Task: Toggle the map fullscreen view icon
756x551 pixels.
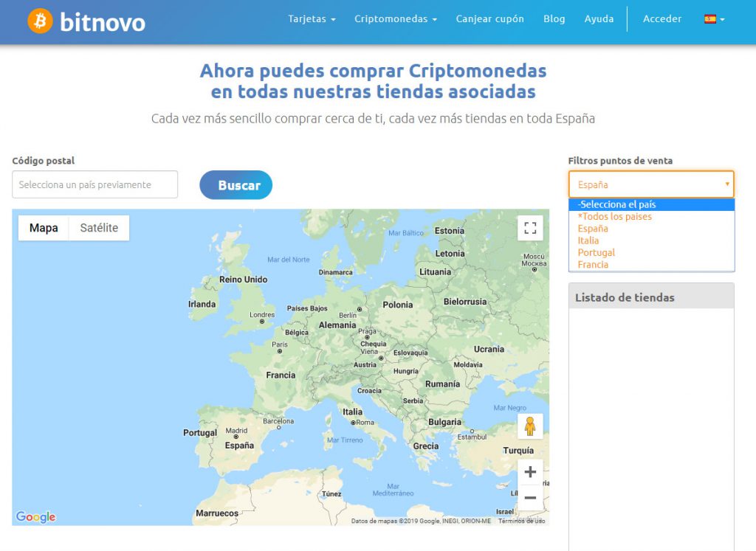Action: 530,228
